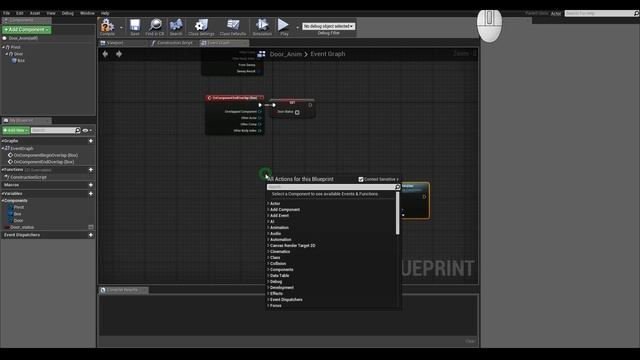Toggle Door_status variable visibility in My Blueprint
This screenshot has height=360, width=640.
(x=91, y=227)
